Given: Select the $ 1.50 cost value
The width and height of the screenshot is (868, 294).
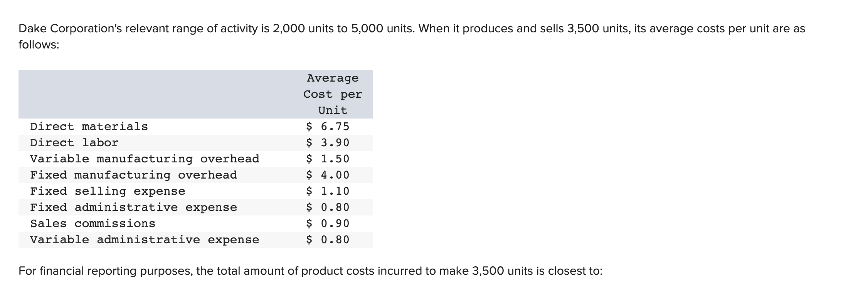Looking at the screenshot, I should tap(328, 159).
